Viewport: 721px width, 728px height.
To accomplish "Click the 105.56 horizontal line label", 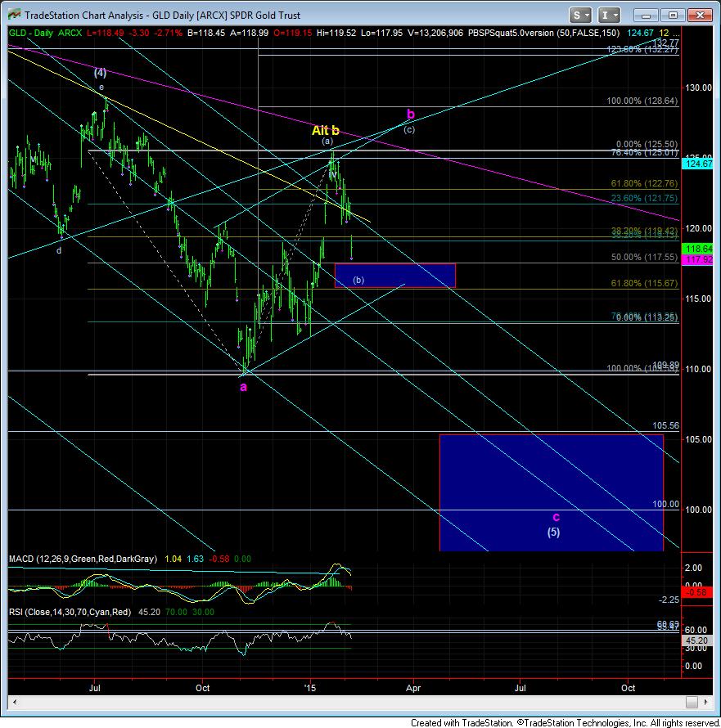I will point(665,425).
